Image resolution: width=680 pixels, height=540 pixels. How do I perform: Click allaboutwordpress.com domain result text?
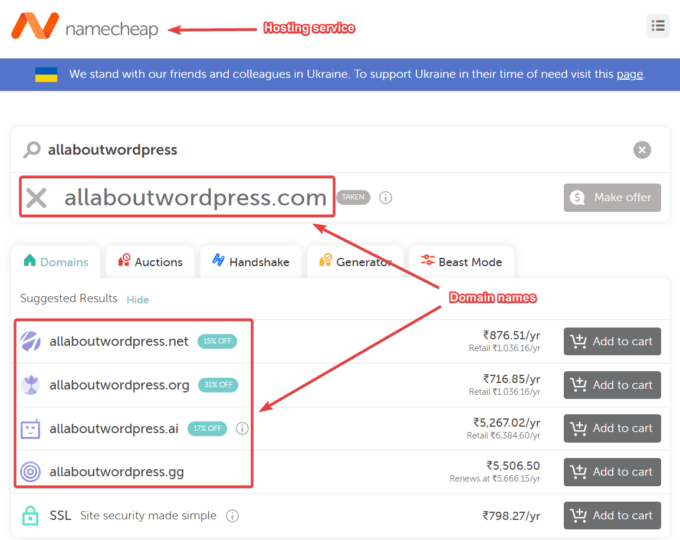(196, 198)
